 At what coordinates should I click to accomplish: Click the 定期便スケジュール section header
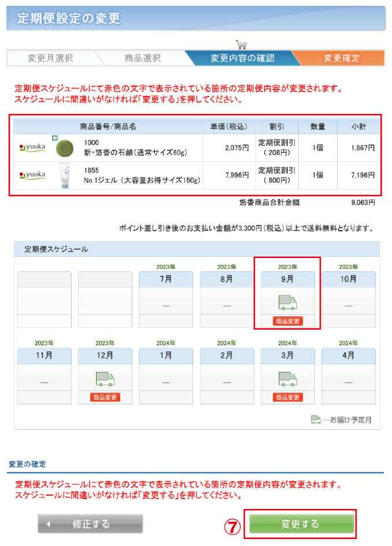pos(197,249)
